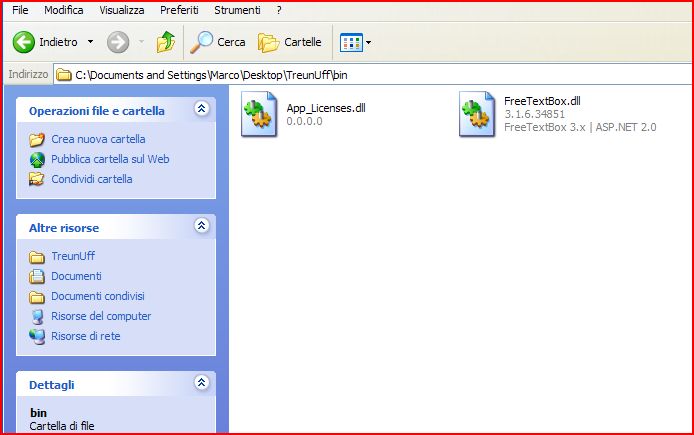Click the Documenti condivisi folder icon

click(x=37, y=297)
